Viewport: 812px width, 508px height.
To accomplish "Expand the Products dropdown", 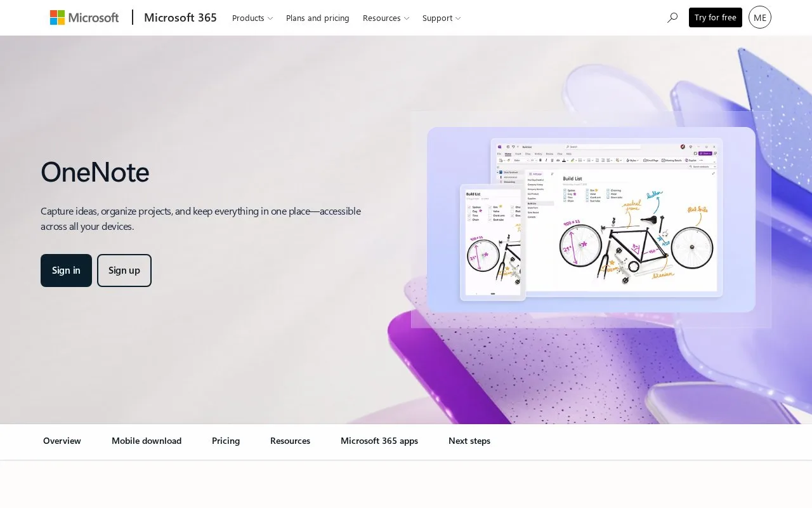I will (252, 18).
